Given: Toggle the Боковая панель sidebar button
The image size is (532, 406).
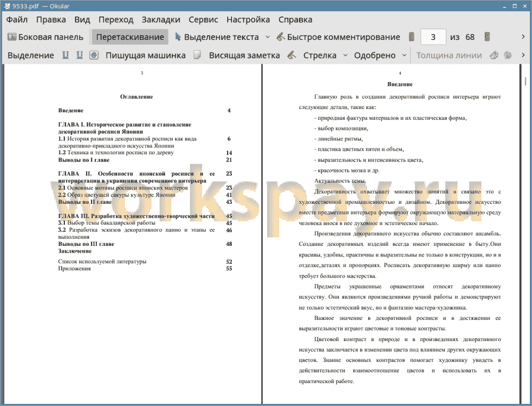Looking at the screenshot, I should coord(45,37).
